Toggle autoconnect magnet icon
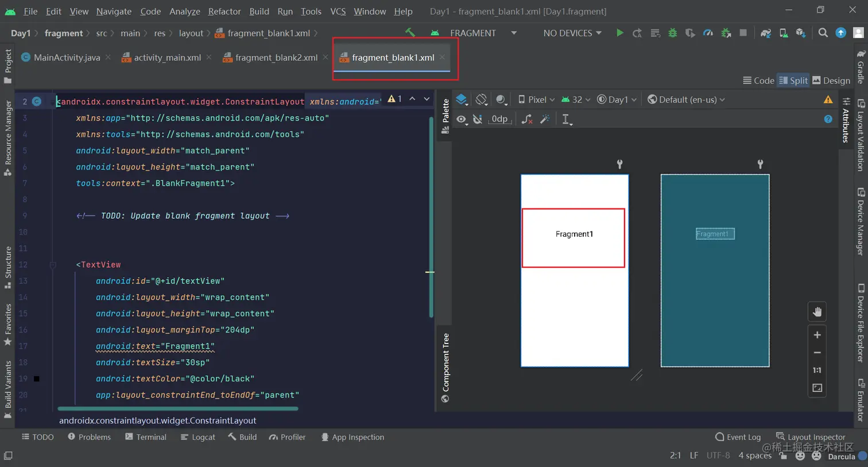 (478, 119)
